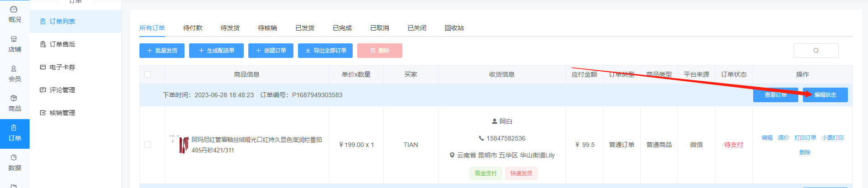868x188 pixels.
Task: Click the 编辑 link in operations
Action: pos(767,137)
